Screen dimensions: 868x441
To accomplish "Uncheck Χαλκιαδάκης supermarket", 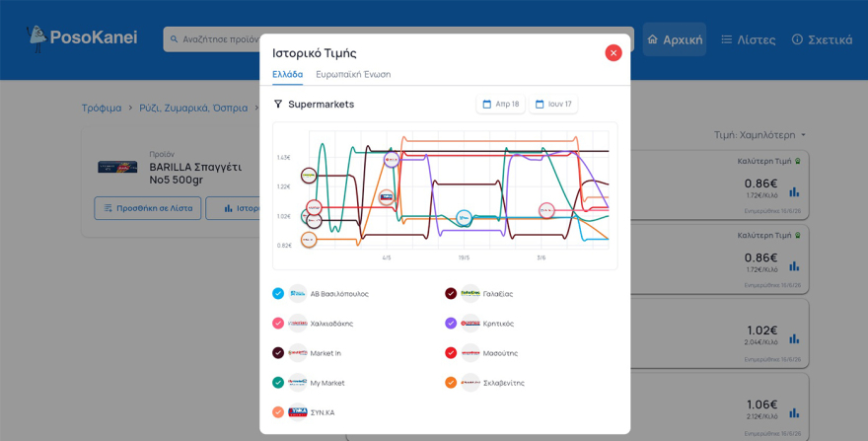I will tap(278, 324).
